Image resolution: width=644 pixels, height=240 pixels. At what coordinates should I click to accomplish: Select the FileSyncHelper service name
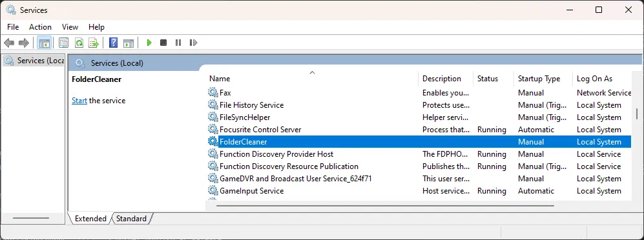pyautogui.click(x=245, y=117)
